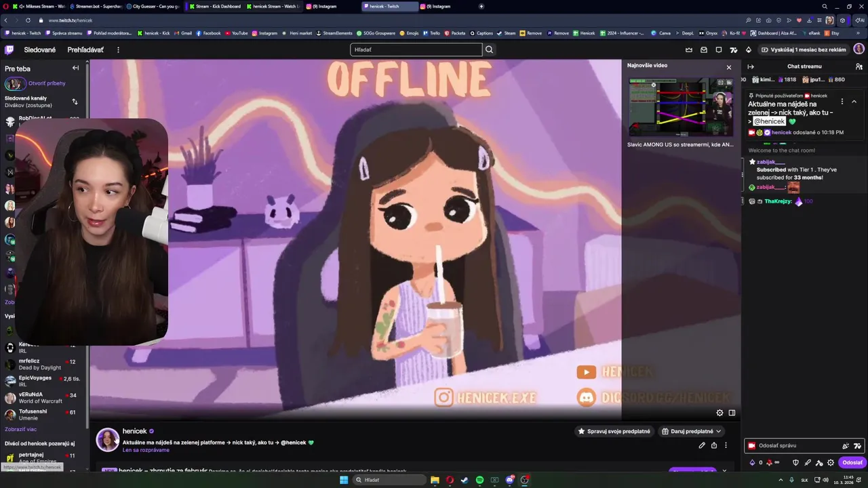
Task: Open the player settings gear
Action: click(720, 413)
